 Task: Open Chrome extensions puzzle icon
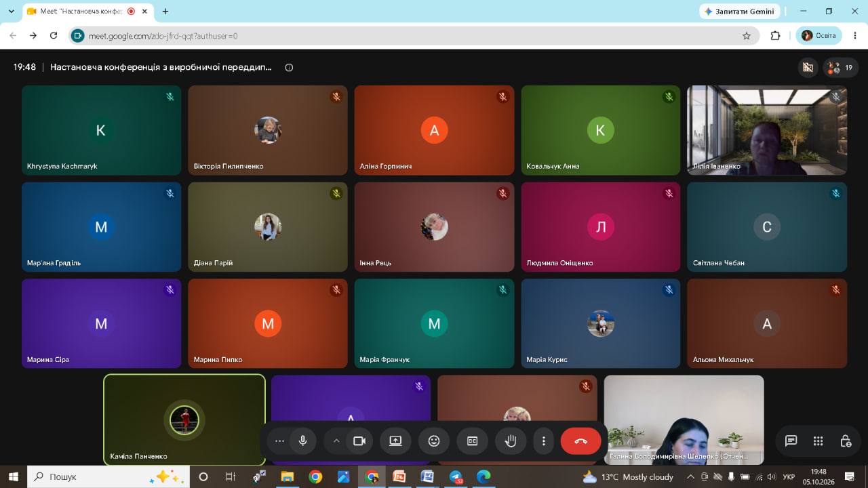[x=775, y=36]
